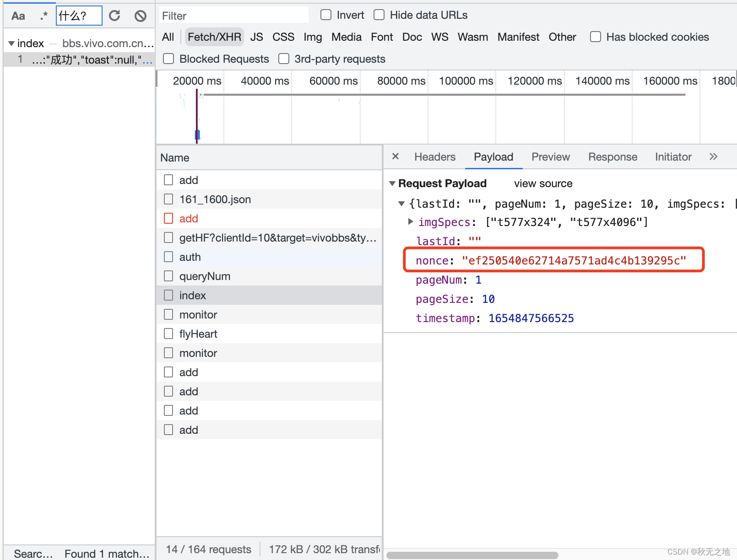Collapse the index search result tree
The image size is (737, 560).
(x=11, y=43)
